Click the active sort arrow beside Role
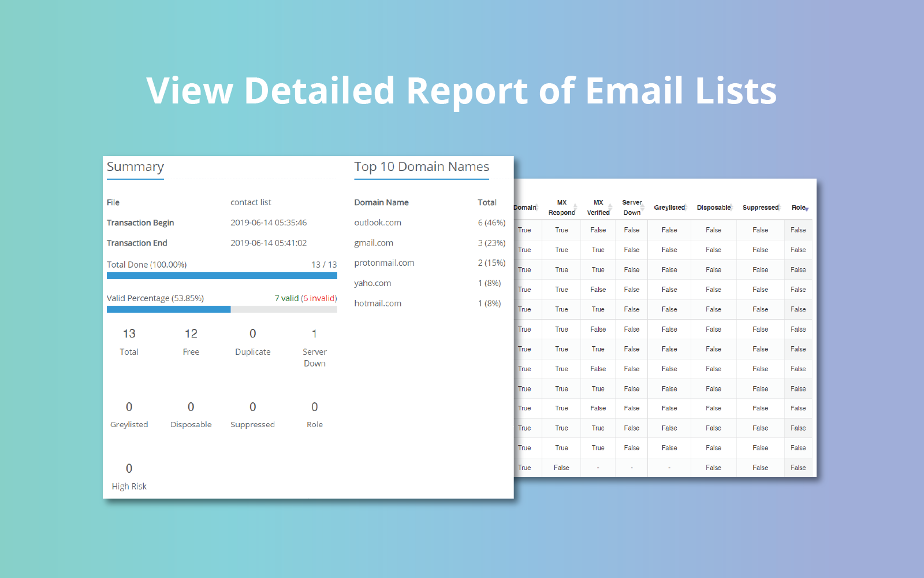 coord(807,209)
